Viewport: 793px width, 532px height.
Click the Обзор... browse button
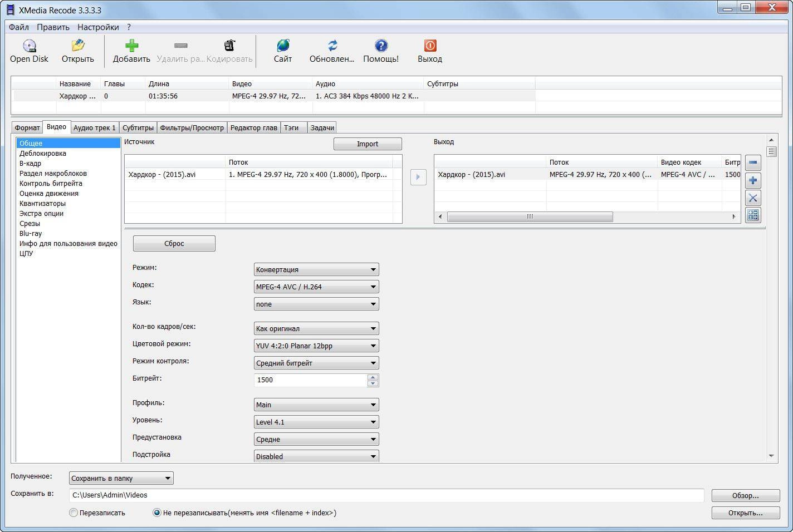click(746, 495)
